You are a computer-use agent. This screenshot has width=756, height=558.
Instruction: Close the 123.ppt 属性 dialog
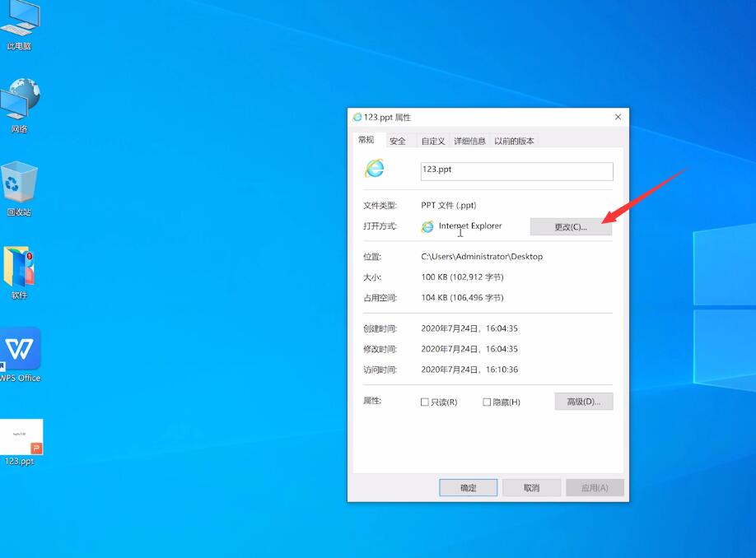click(x=618, y=117)
